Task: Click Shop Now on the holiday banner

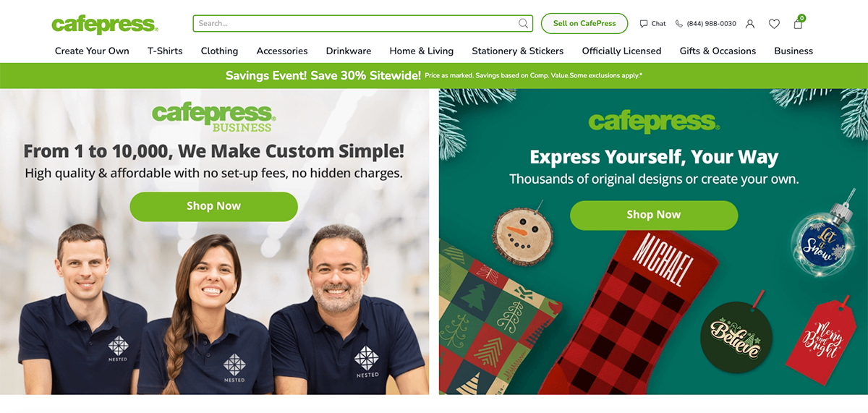Action: click(654, 215)
